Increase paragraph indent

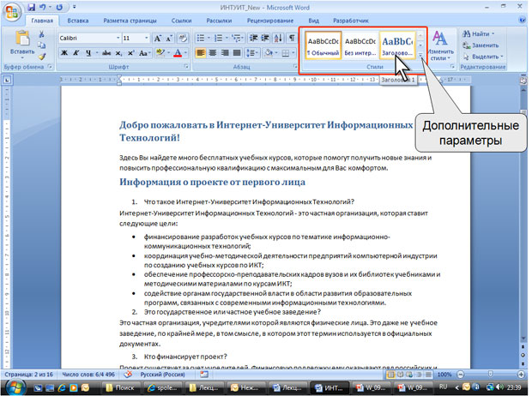[265, 38]
